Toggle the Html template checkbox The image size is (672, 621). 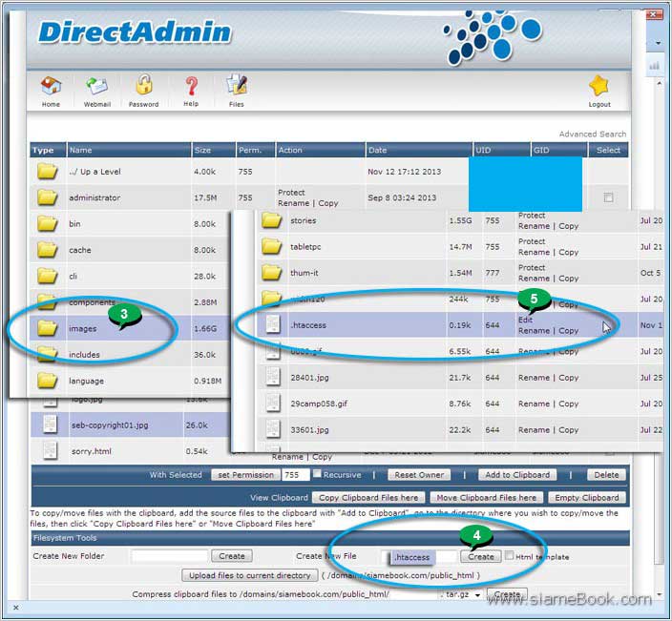(x=509, y=555)
